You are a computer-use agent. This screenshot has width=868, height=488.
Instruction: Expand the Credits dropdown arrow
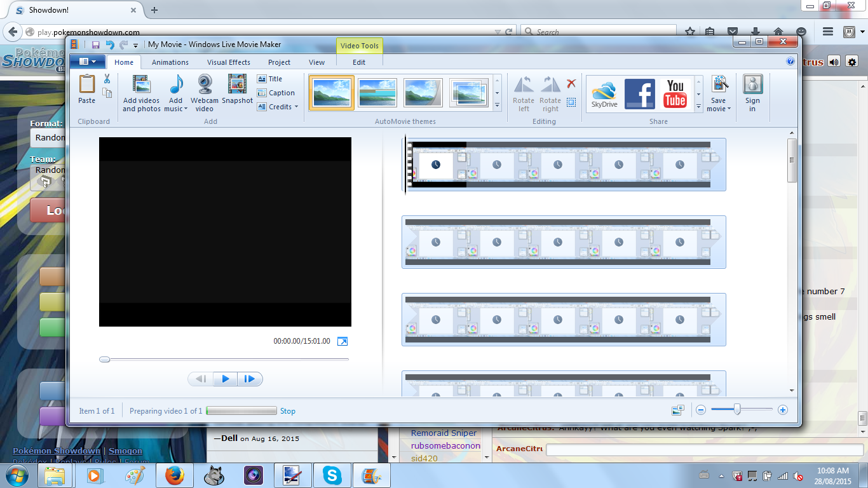pyautogui.click(x=296, y=107)
